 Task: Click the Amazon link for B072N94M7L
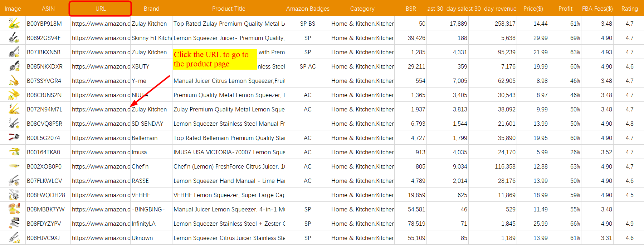101,109
